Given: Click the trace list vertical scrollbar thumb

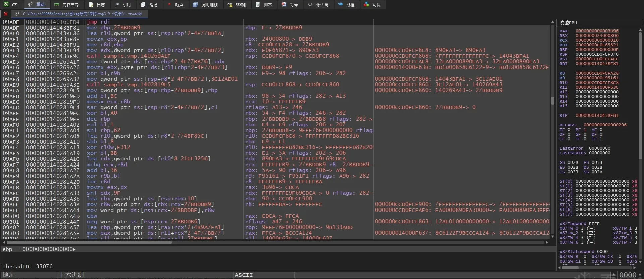Looking at the screenshot, I should 552,100.
